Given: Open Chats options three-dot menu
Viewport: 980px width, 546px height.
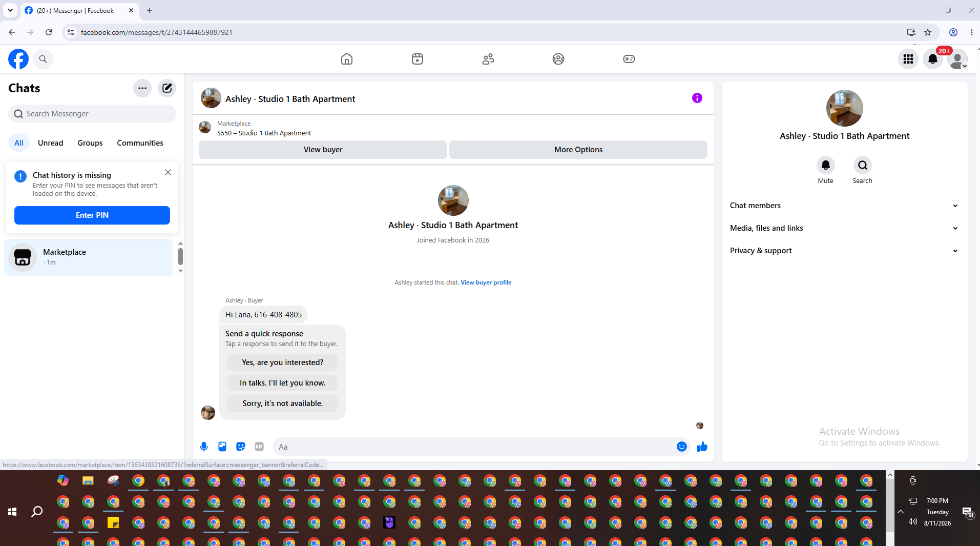Looking at the screenshot, I should coord(142,88).
